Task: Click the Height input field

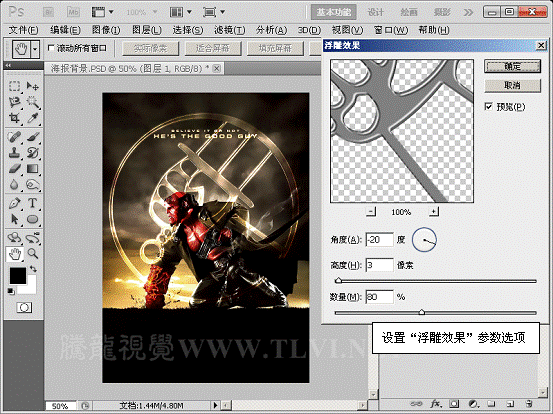Action: [379, 265]
